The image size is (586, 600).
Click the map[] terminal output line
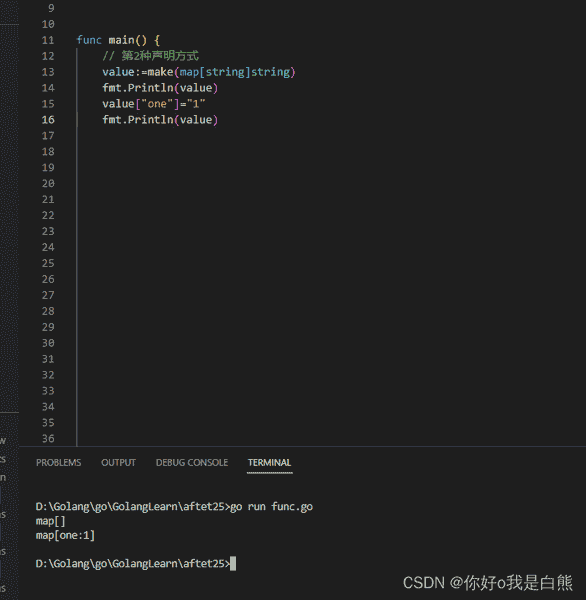[x=51, y=521]
